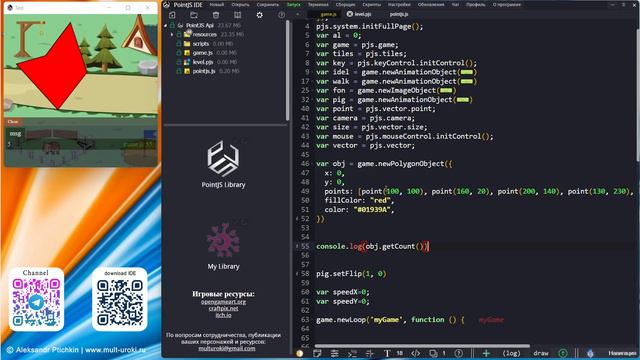Viewport: 640px width, 360px height.
Task: Click the My Library virus logo
Action: [x=223, y=240]
